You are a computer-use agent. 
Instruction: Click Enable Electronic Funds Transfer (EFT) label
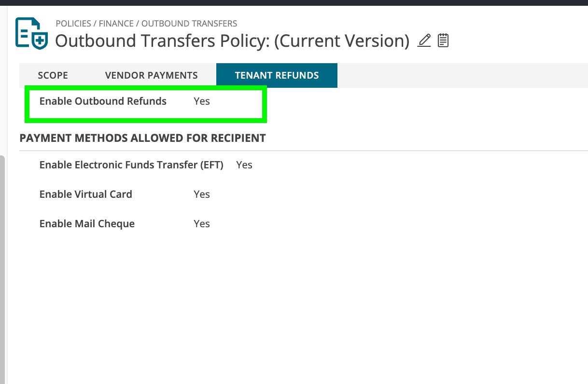pyautogui.click(x=131, y=165)
